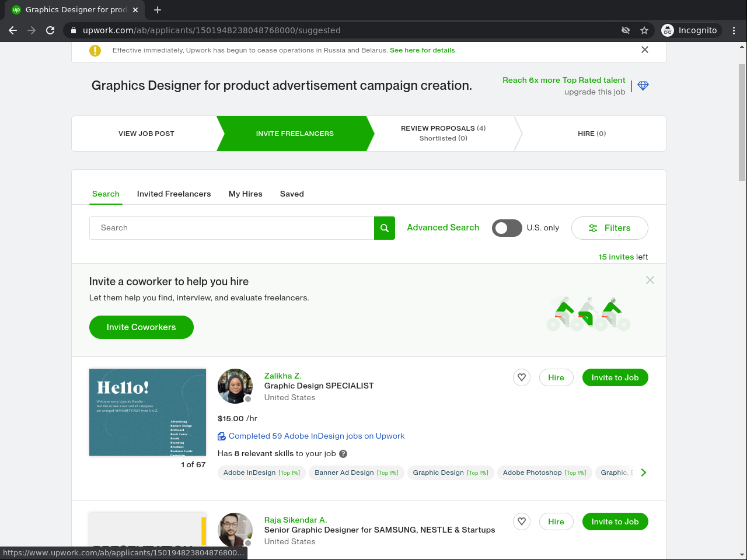Invite Zalikha Z. to the job

click(x=615, y=377)
